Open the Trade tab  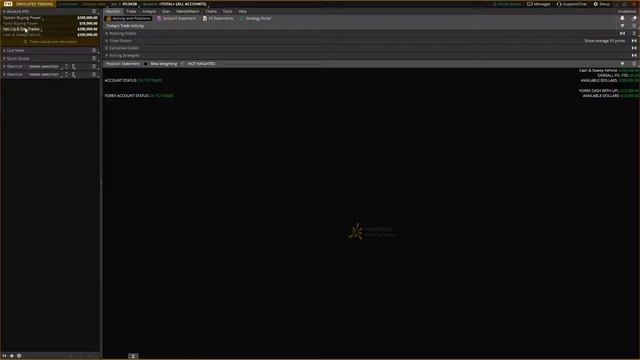[131, 11]
